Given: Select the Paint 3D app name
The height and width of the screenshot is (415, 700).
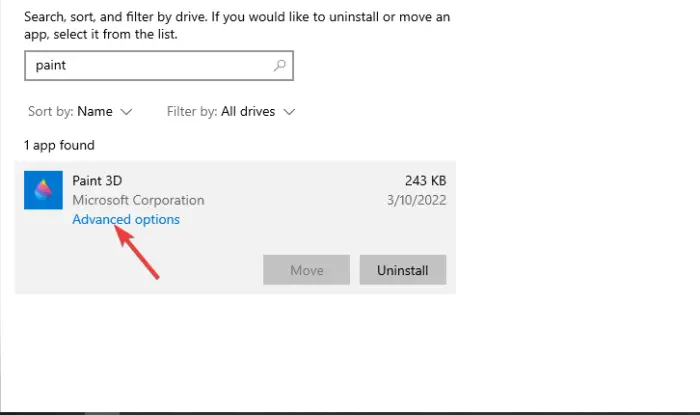Looking at the screenshot, I should click(x=97, y=181).
